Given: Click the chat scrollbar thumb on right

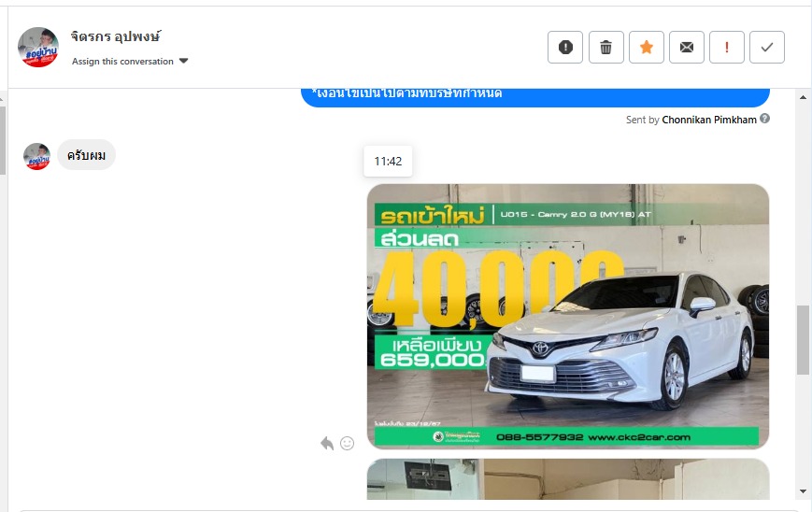Looking at the screenshot, I should coord(803,339).
